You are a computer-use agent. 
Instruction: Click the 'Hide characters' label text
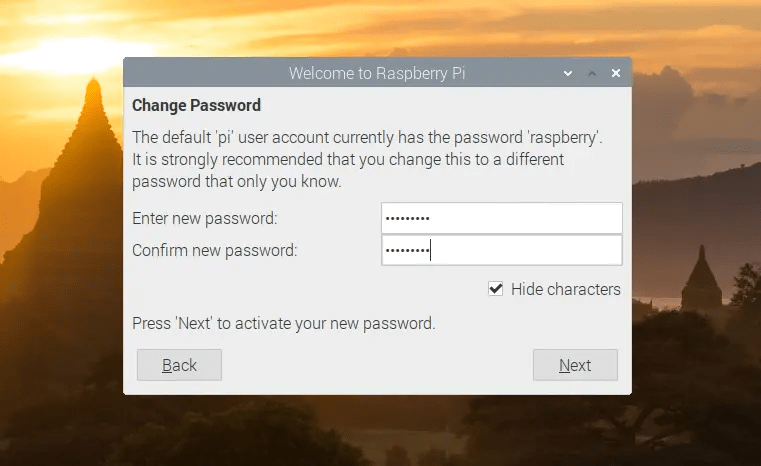pos(565,289)
